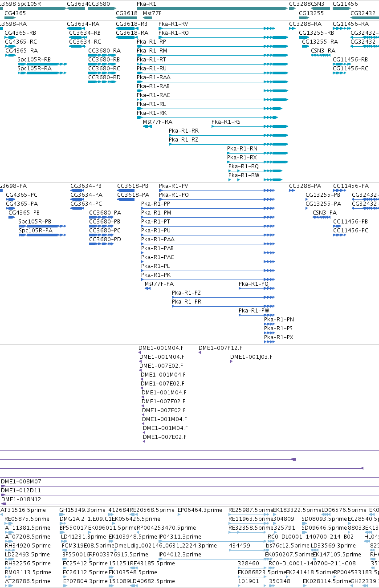Select protein Spc105R-PA
The height and width of the screenshot is (588, 379).
(36, 230)
